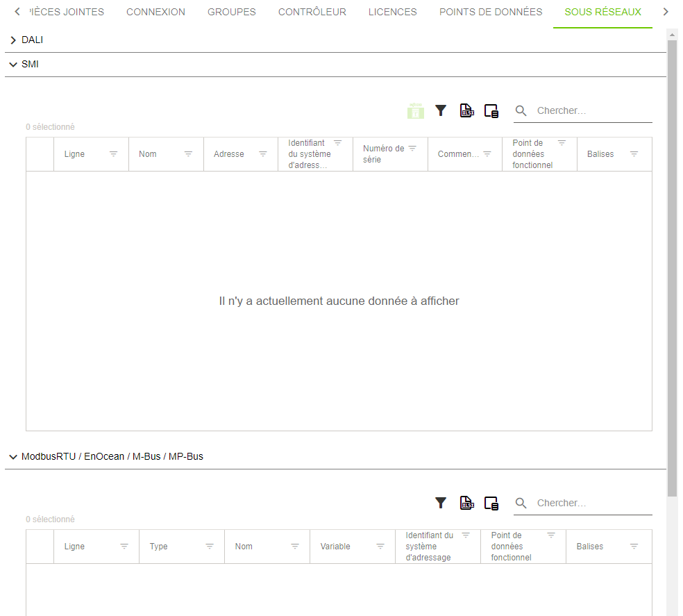Open filter for SMI Adresse column
This screenshot has height=616, width=683.
pyautogui.click(x=263, y=154)
